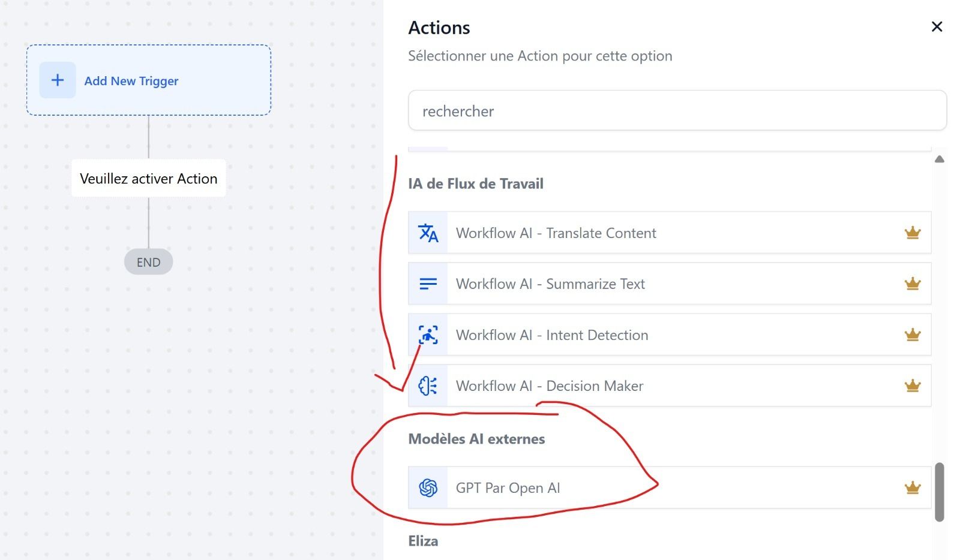Click the plus icon in trigger box

click(x=58, y=80)
